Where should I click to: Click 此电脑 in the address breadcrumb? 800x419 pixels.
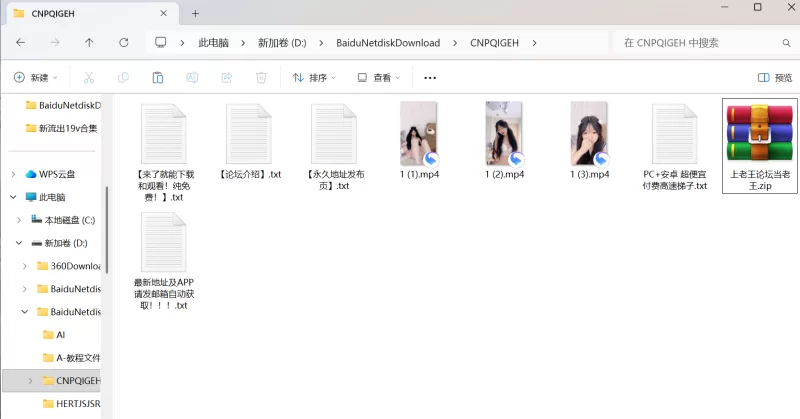tap(213, 43)
